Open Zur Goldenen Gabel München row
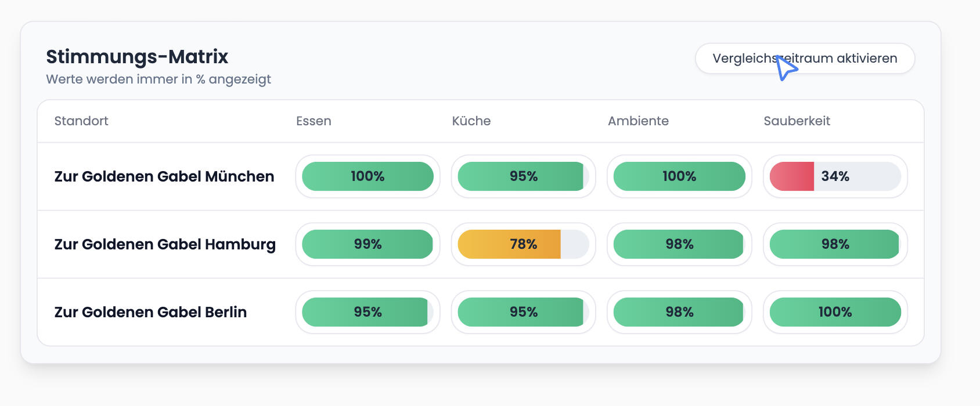This screenshot has width=980, height=406. 164,176
